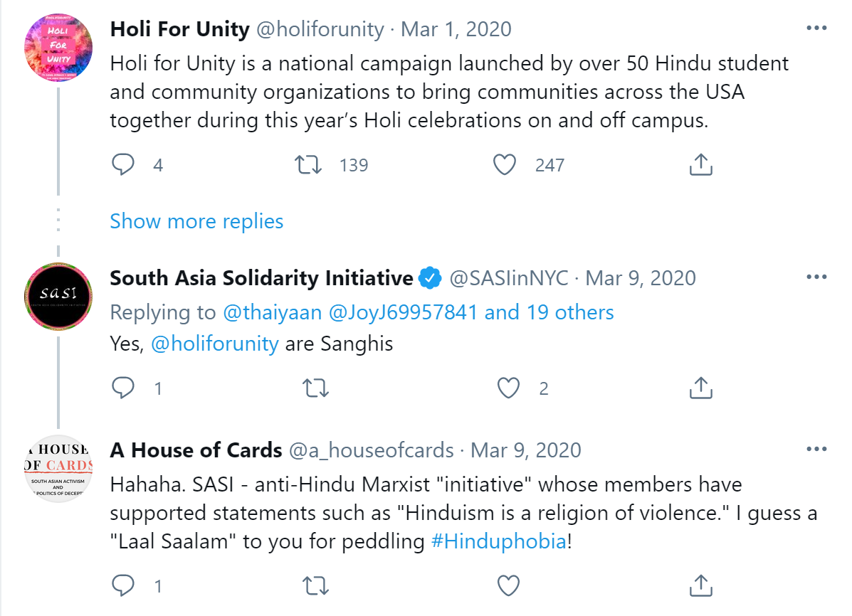
Task: Reply to the South Asia Solidarity Initiative tweet
Action: [x=123, y=388]
